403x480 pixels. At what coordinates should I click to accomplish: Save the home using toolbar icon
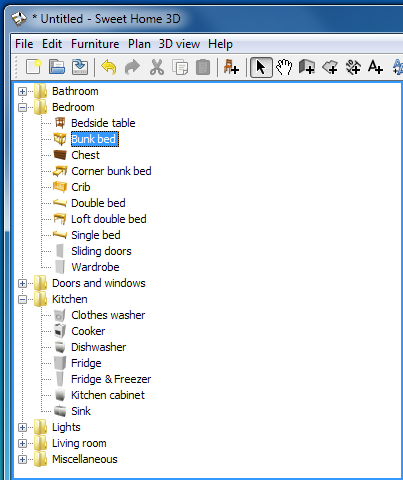[80, 67]
